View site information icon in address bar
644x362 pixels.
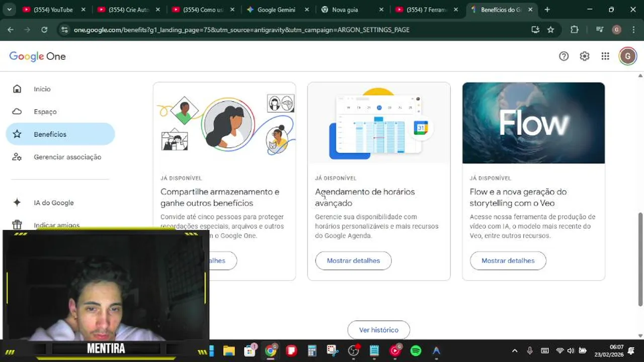(64, 30)
